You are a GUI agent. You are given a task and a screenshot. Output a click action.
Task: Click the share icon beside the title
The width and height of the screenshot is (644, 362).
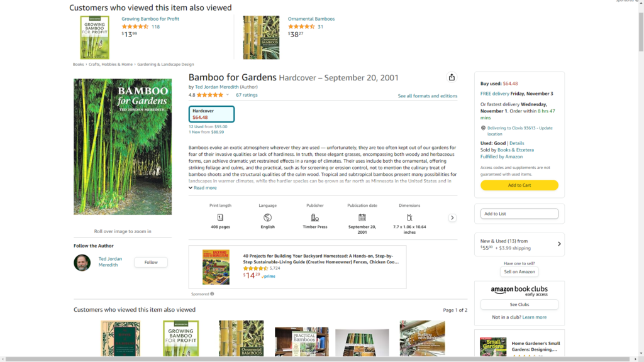(452, 77)
